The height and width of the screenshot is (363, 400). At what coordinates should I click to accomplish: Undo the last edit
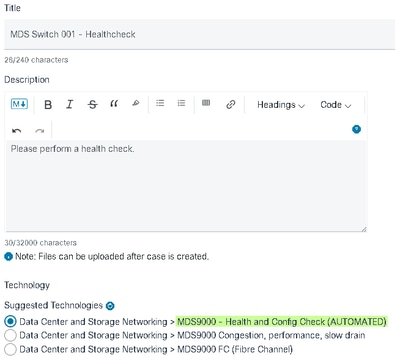(17, 131)
